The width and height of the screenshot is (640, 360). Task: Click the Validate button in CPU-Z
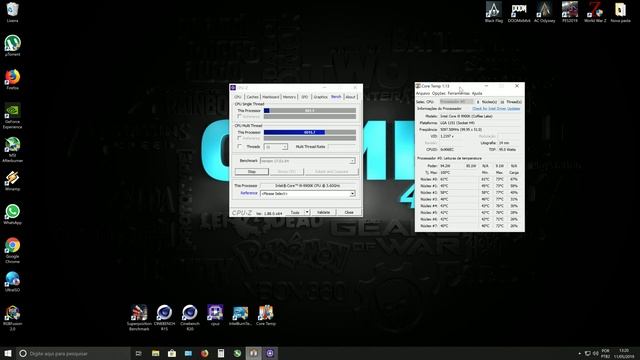(324, 212)
